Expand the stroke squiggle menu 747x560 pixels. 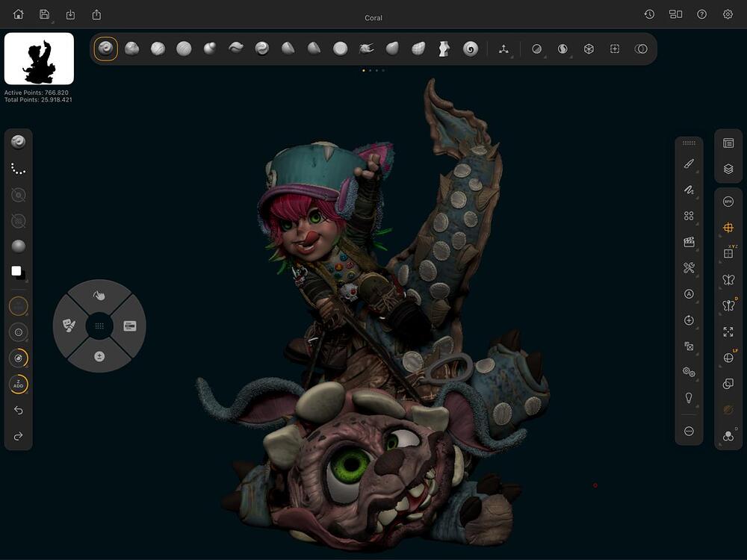click(x=689, y=190)
